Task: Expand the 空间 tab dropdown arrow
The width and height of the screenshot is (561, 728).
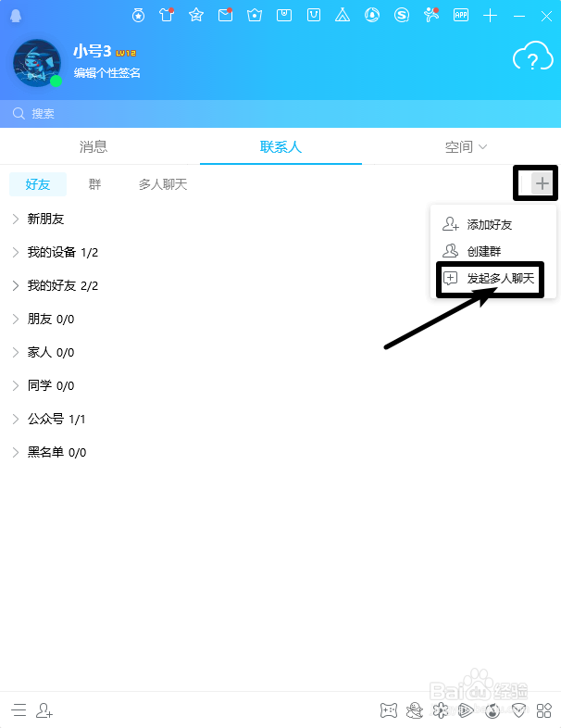Action: [482, 147]
